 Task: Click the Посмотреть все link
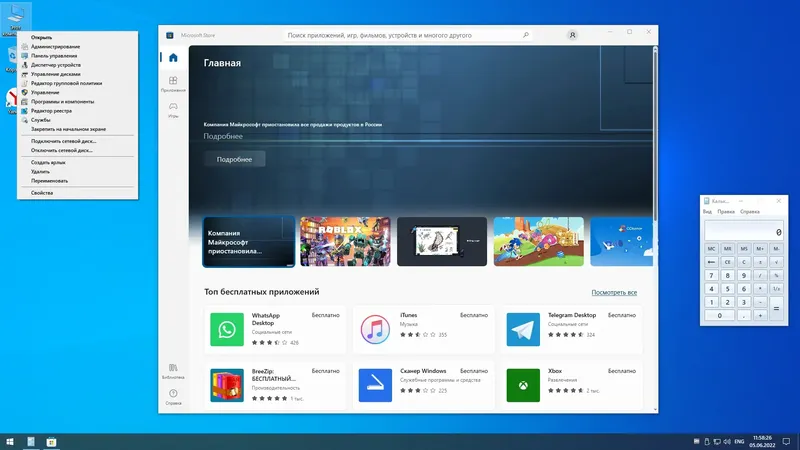(614, 292)
